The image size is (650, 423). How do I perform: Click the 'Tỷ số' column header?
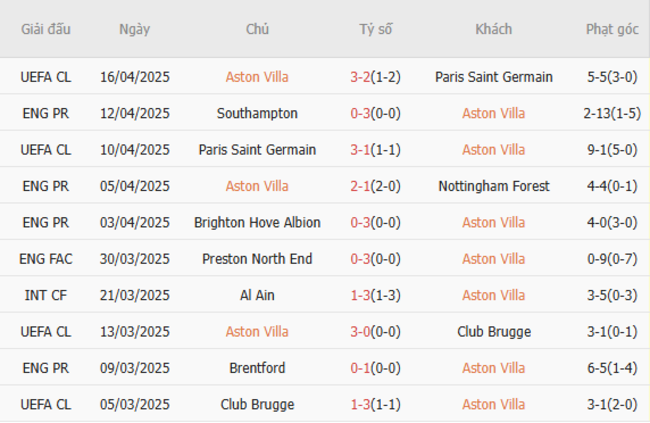(x=376, y=29)
